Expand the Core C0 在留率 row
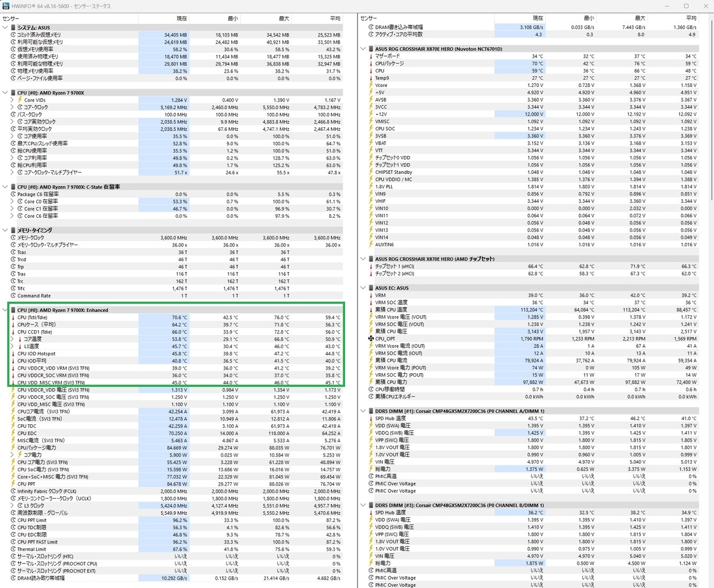The image size is (714, 588). pos(13,201)
